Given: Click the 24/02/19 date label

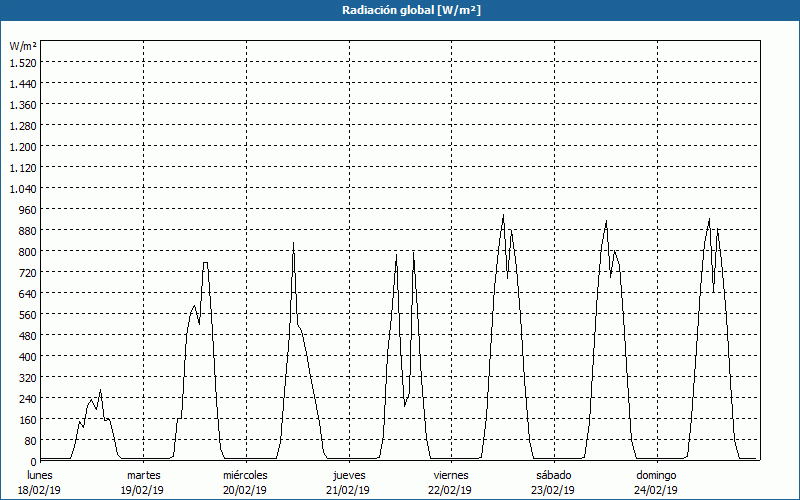Looking at the screenshot, I should click(656, 490).
